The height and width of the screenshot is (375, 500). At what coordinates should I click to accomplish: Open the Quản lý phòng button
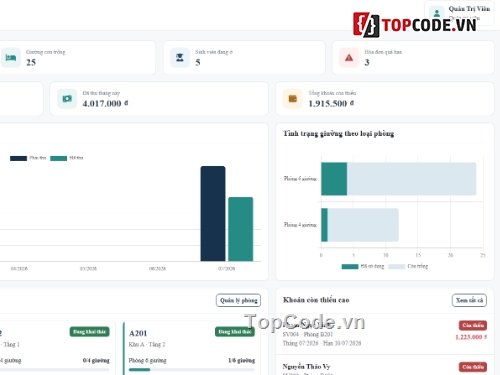(x=239, y=300)
